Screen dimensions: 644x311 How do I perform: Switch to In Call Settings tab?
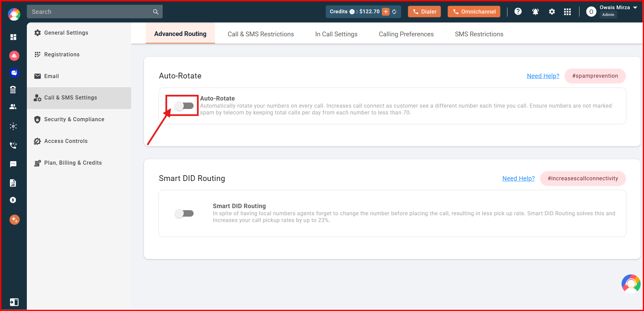pyautogui.click(x=336, y=34)
